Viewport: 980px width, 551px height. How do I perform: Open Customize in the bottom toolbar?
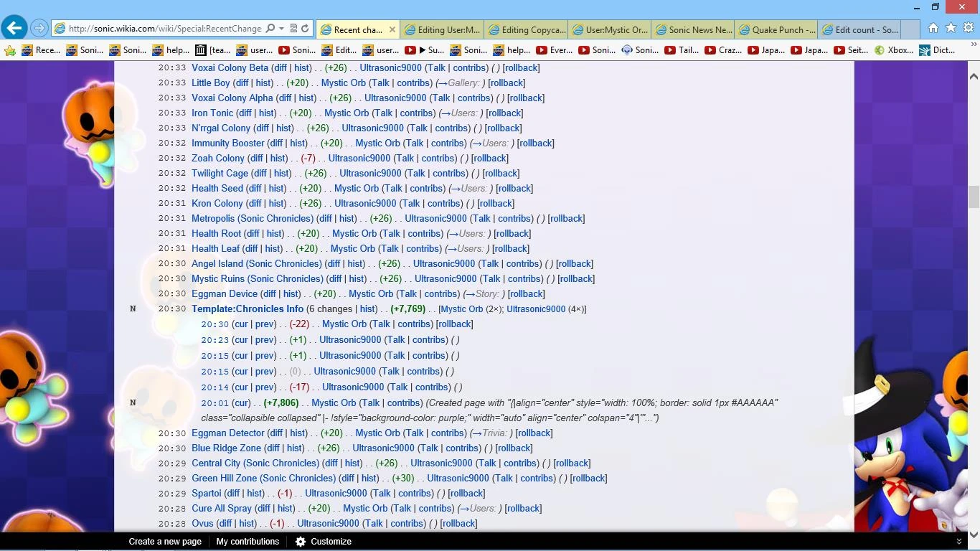pyautogui.click(x=324, y=542)
